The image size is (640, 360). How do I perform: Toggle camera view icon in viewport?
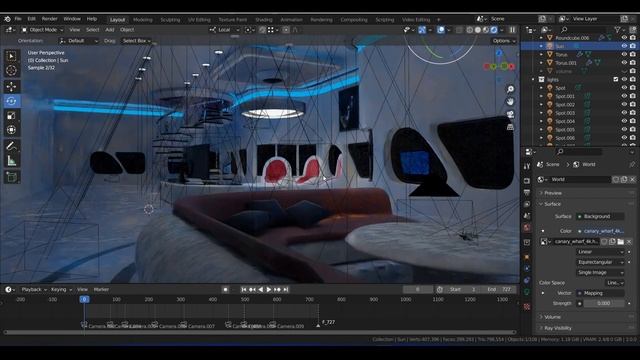[x=510, y=114]
